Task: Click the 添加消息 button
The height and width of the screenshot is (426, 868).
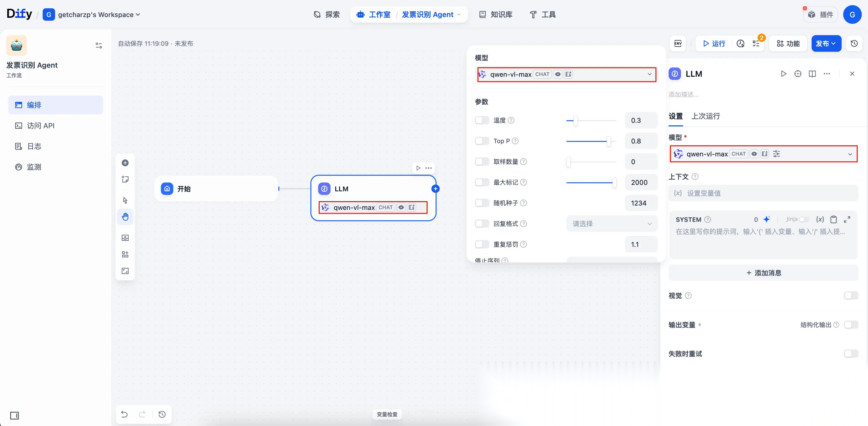Action: pyautogui.click(x=763, y=273)
